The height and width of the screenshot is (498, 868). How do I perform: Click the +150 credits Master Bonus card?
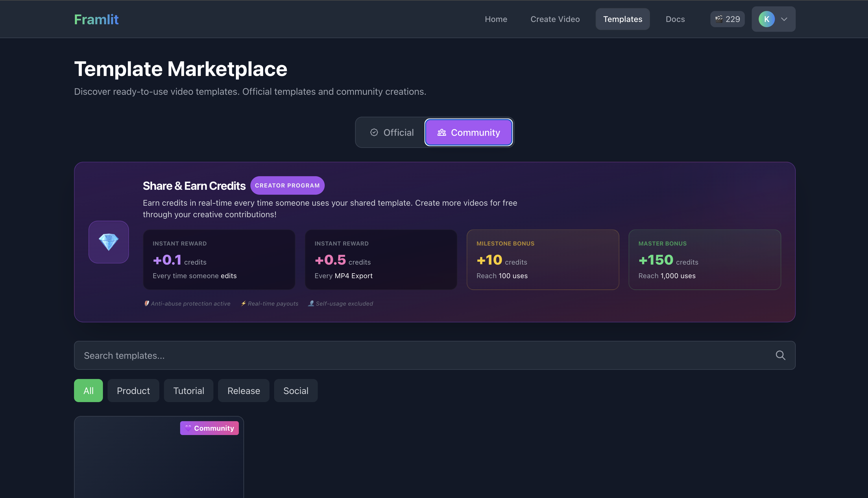pyautogui.click(x=704, y=260)
